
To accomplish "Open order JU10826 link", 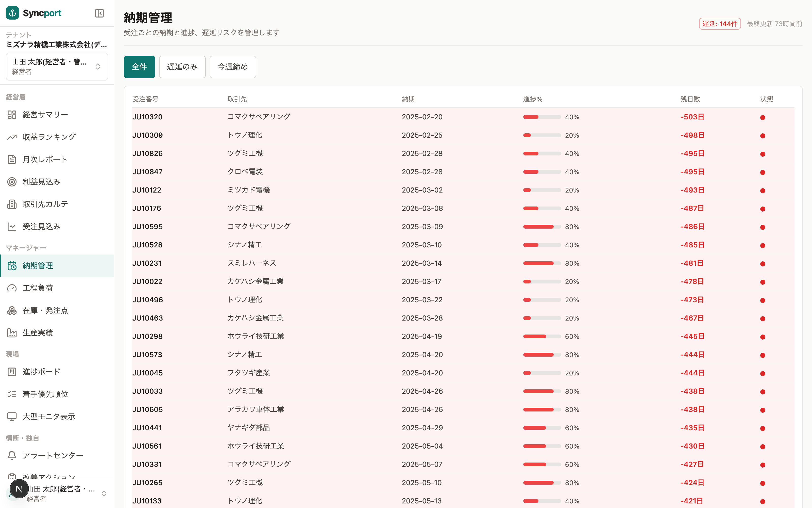I will (147, 153).
